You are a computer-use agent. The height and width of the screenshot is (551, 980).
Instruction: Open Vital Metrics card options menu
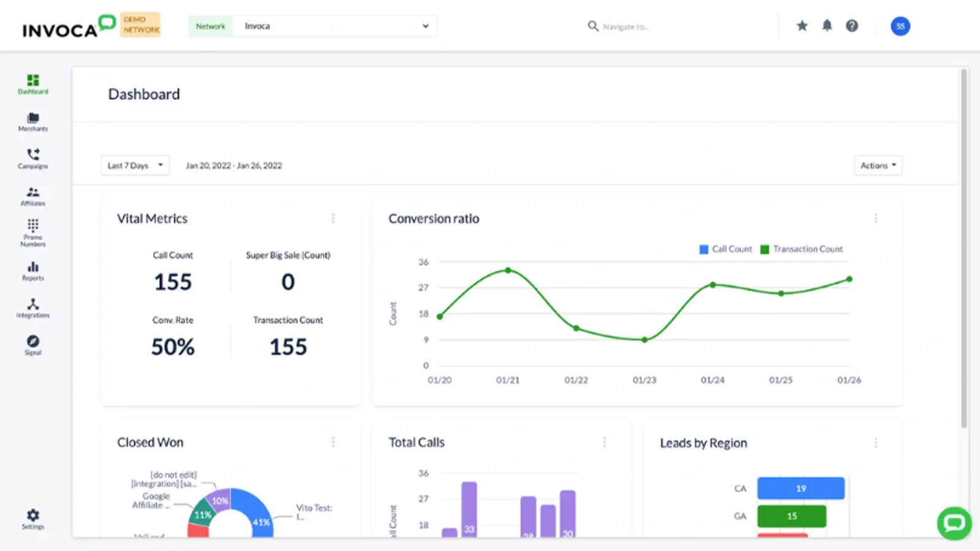click(333, 219)
